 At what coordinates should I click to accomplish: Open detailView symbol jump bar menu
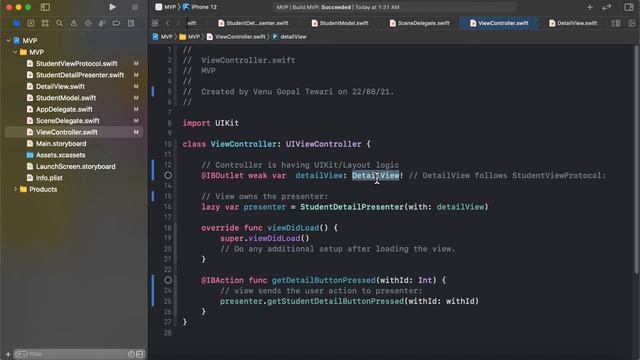[289, 37]
